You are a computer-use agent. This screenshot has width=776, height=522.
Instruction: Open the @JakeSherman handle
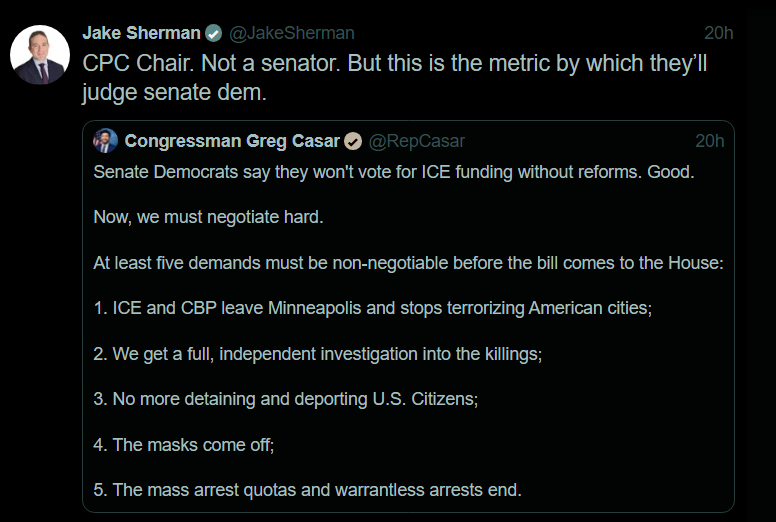(x=292, y=33)
